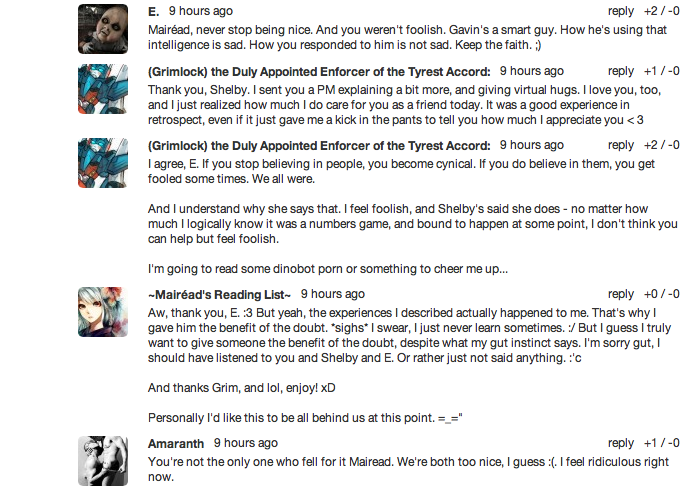This screenshot has width=700, height=496.
Task: Open ~Mairéad's Reading List~ profile link
Action: tap(219, 295)
